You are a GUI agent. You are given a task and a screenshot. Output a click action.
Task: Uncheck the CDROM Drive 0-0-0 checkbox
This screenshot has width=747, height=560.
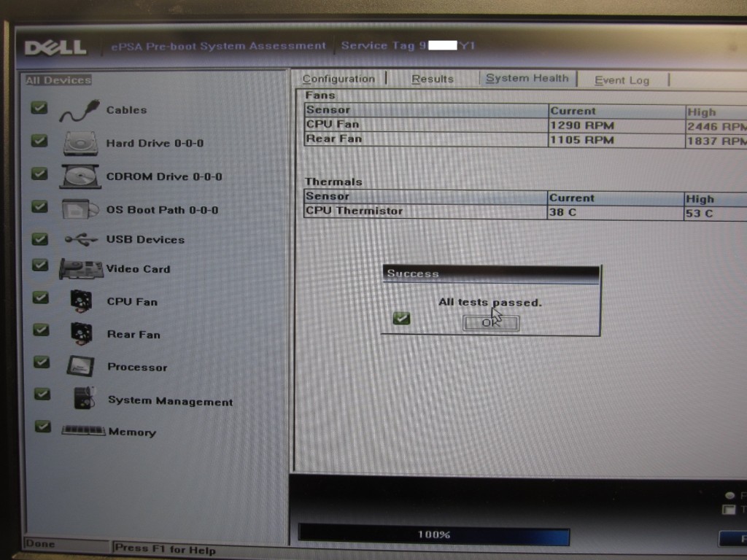[x=39, y=174]
